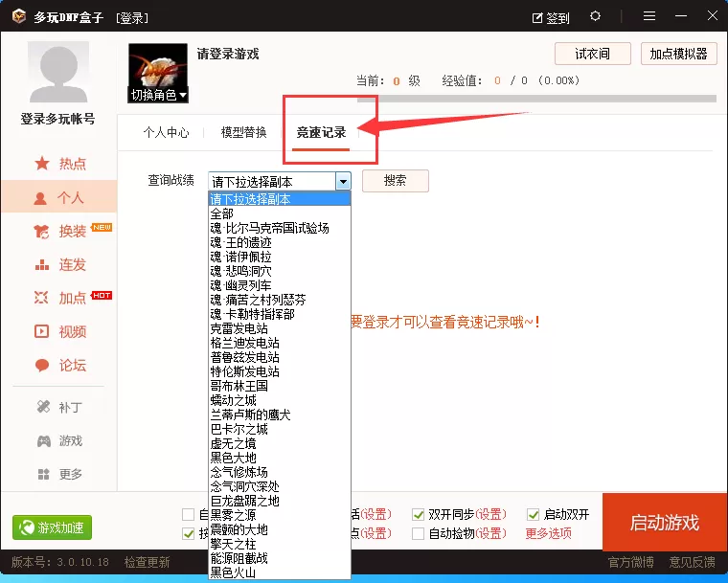The width and height of the screenshot is (728, 583).
Task: Open the 请下拉选择副本 dropdown arrow
Action: click(343, 182)
